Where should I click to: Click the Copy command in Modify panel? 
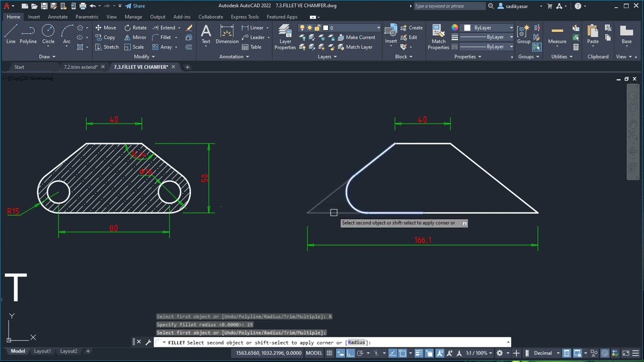tap(105, 37)
